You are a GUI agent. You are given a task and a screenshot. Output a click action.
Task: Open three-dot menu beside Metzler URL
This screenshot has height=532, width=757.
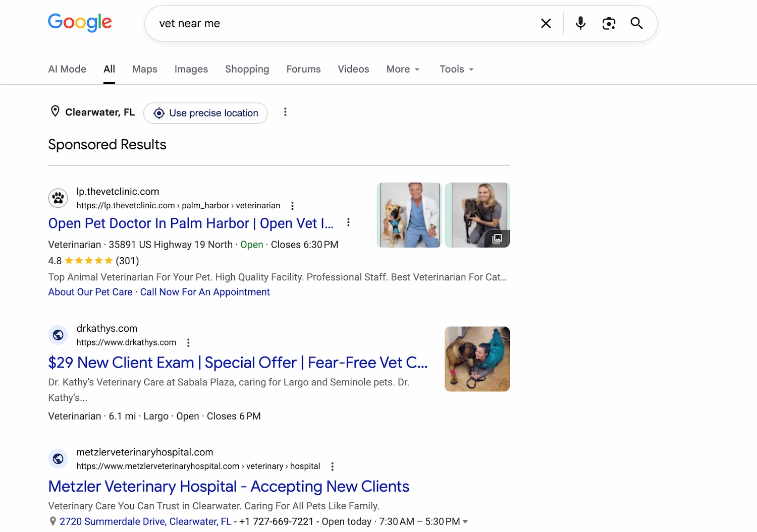click(x=332, y=466)
